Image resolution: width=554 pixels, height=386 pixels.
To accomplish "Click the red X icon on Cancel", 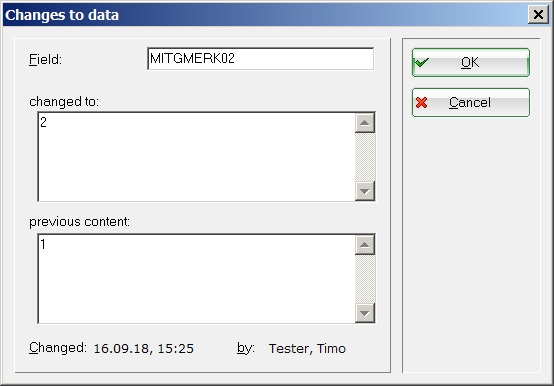I will (x=422, y=103).
